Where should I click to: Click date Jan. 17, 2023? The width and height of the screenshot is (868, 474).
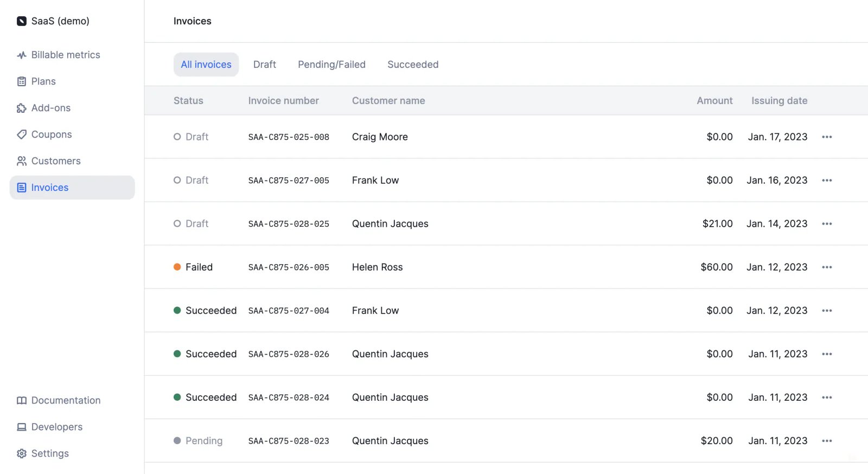tap(777, 137)
